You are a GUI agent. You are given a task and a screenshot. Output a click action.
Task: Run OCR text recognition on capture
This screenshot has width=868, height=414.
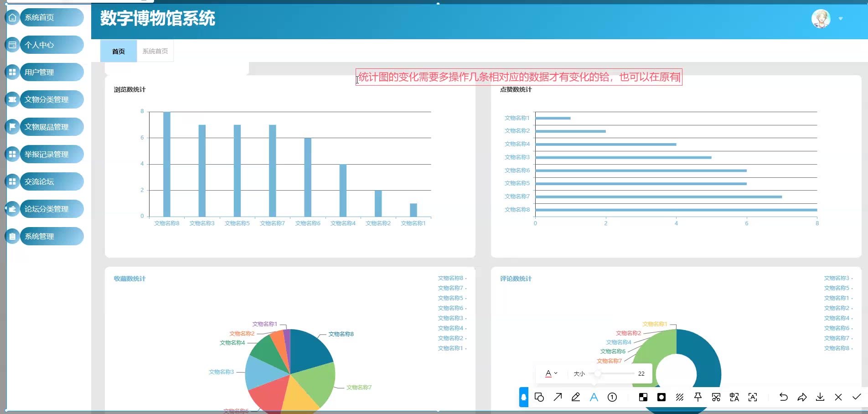pos(753,397)
